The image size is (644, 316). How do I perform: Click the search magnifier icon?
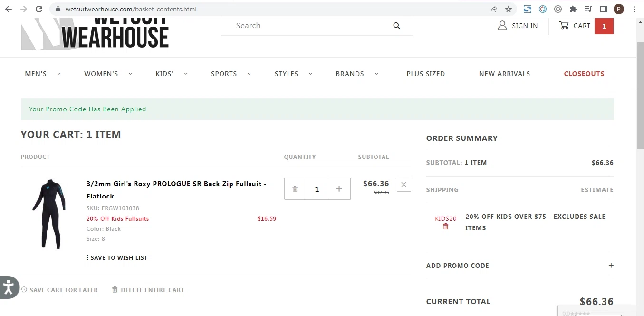point(396,26)
